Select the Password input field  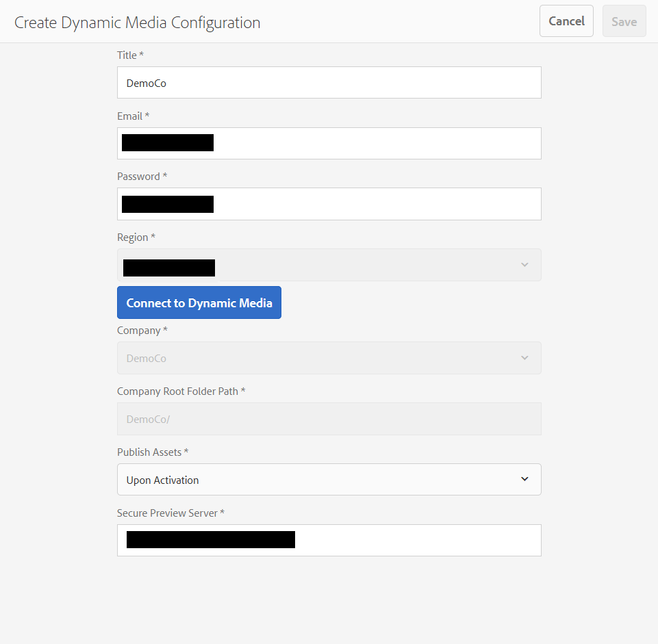pyautogui.click(x=329, y=204)
